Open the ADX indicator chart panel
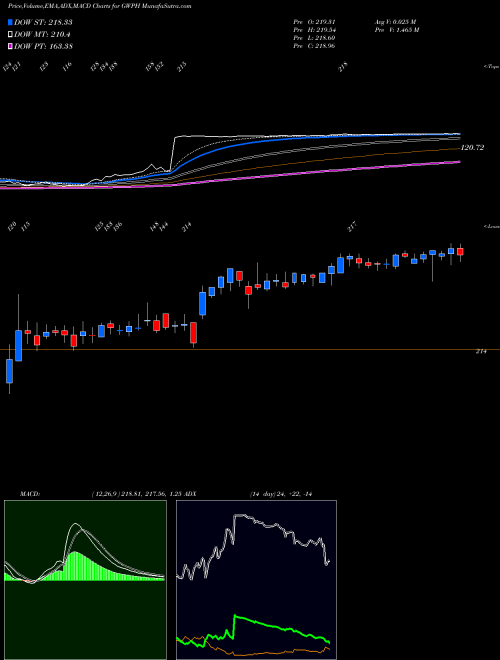The image size is (500, 660). click(x=256, y=580)
